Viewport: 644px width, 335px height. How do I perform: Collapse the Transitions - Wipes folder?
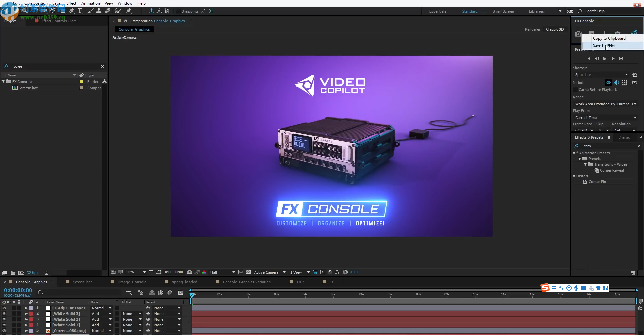[x=585, y=164]
